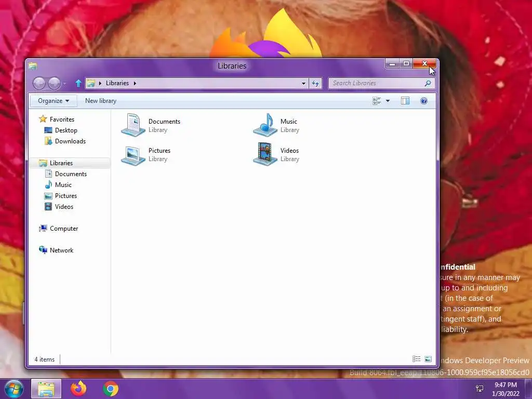The image size is (532, 399).
Task: Click the Downloads folder icon in sidebar
Action: (x=48, y=141)
